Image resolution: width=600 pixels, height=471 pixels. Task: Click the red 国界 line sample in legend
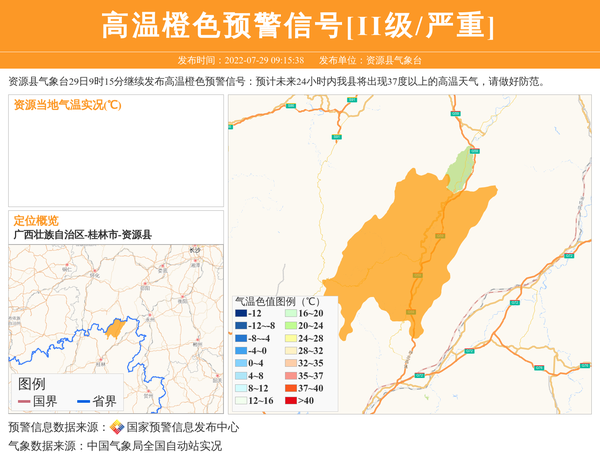(x=24, y=402)
